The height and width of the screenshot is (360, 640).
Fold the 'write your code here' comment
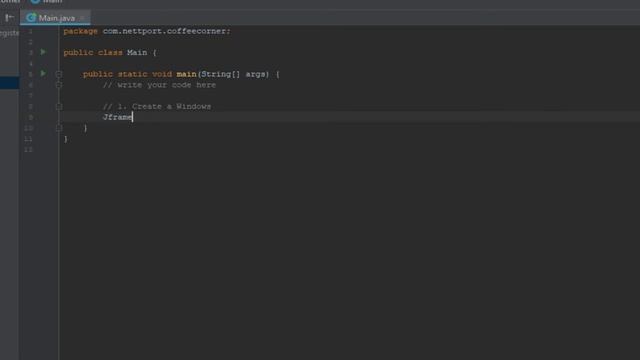pyautogui.click(x=59, y=85)
